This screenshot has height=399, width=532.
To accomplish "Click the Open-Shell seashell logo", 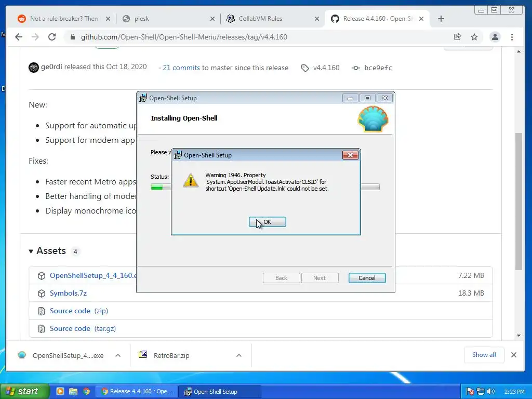I will click(x=373, y=119).
